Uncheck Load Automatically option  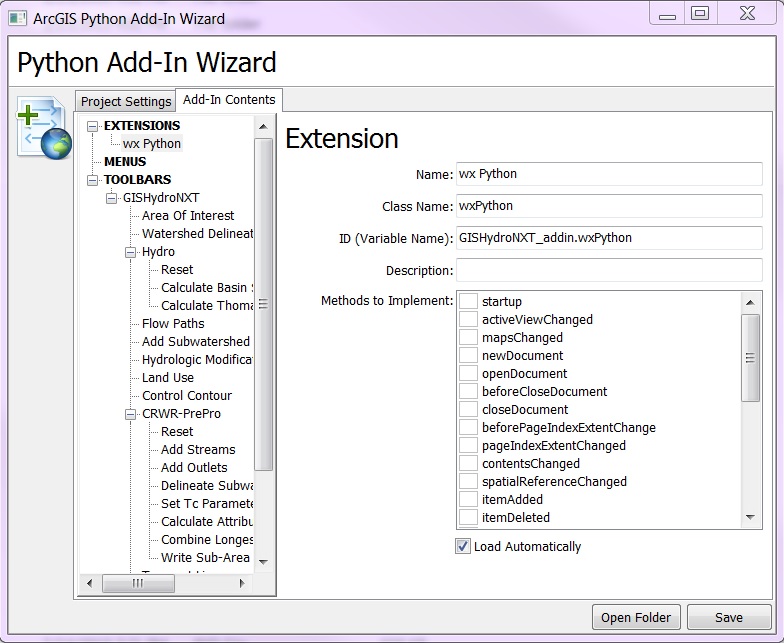(463, 546)
